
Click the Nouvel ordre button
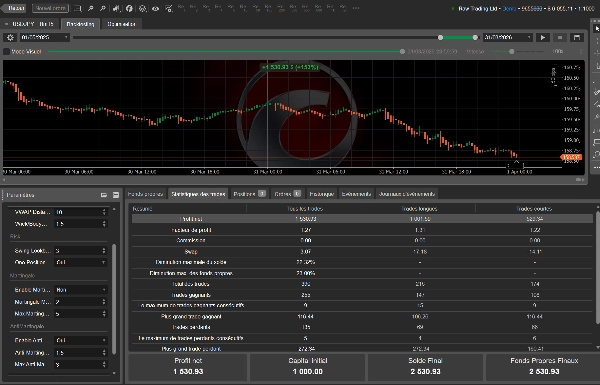click(x=50, y=8)
